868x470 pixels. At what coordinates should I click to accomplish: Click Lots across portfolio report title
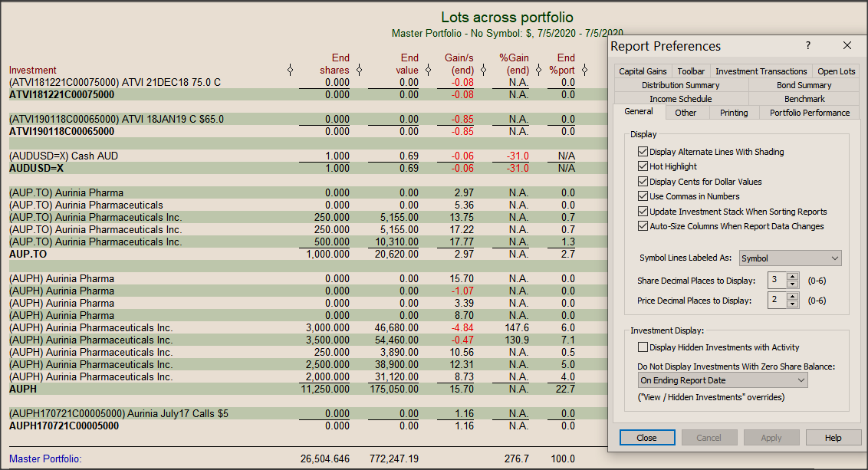507,17
